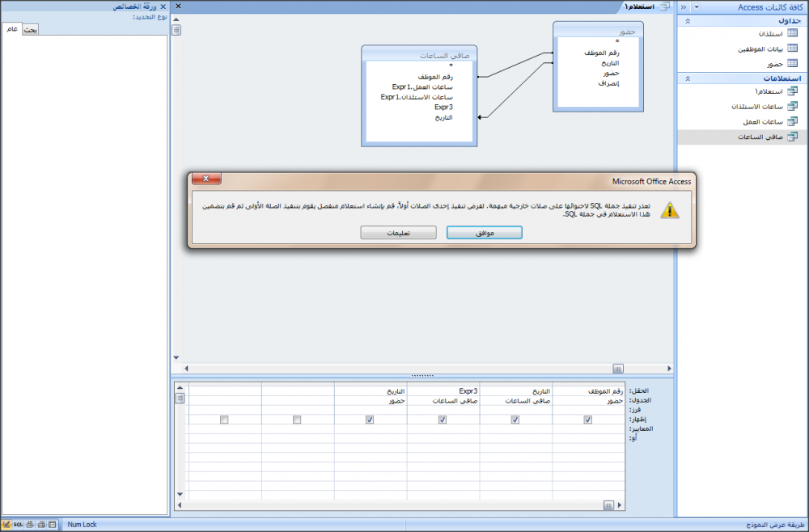Switch to SQL view in status bar
This screenshot has width=809, height=532.
coord(19,525)
